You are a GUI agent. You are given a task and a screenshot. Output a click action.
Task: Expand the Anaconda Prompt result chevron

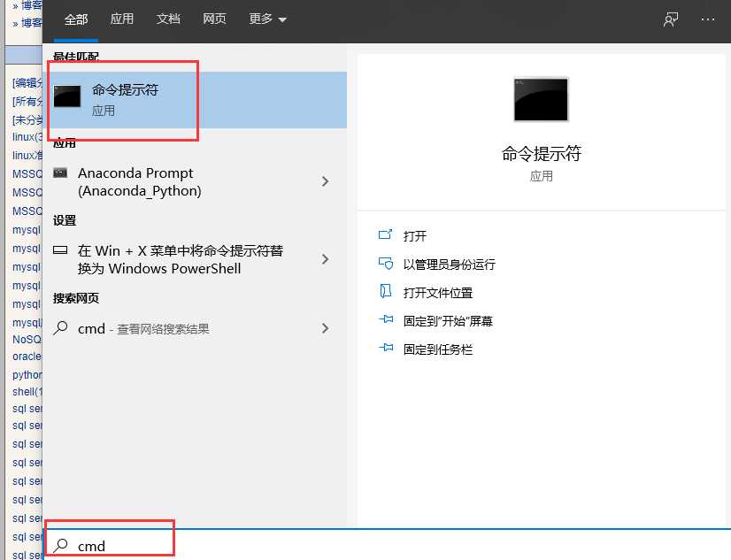tap(326, 181)
